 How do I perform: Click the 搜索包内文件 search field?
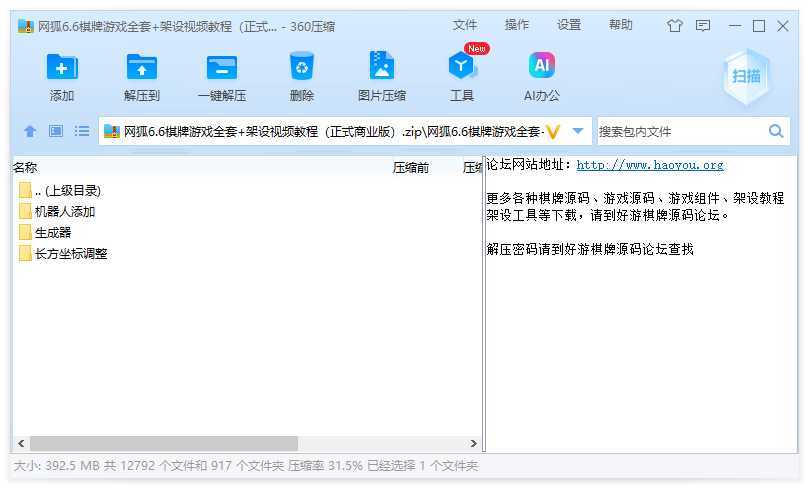pos(680,131)
